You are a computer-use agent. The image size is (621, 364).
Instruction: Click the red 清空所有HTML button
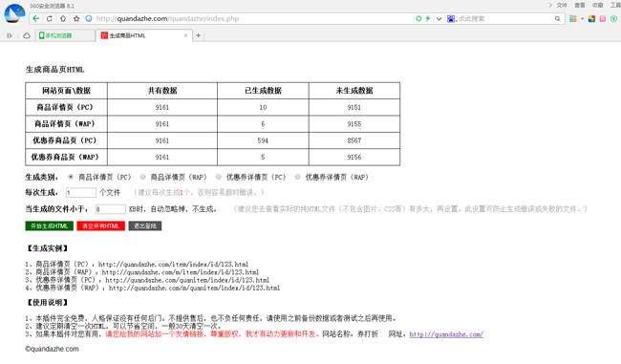coord(101,226)
